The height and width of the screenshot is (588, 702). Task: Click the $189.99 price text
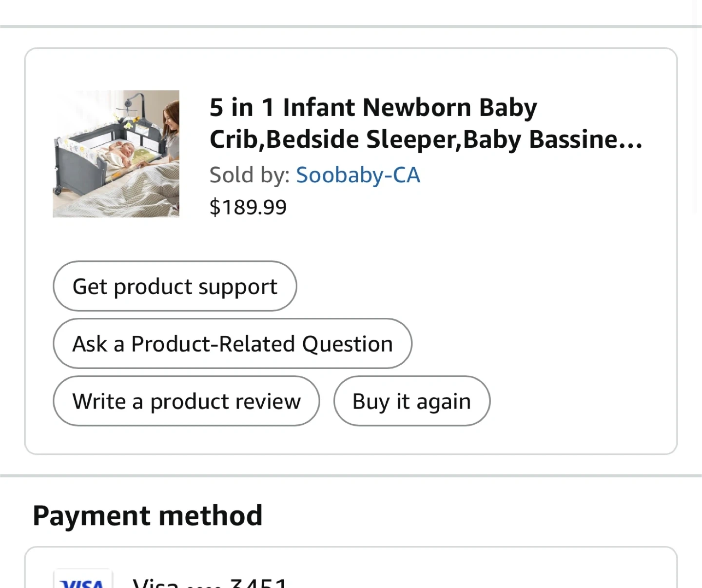point(248,207)
